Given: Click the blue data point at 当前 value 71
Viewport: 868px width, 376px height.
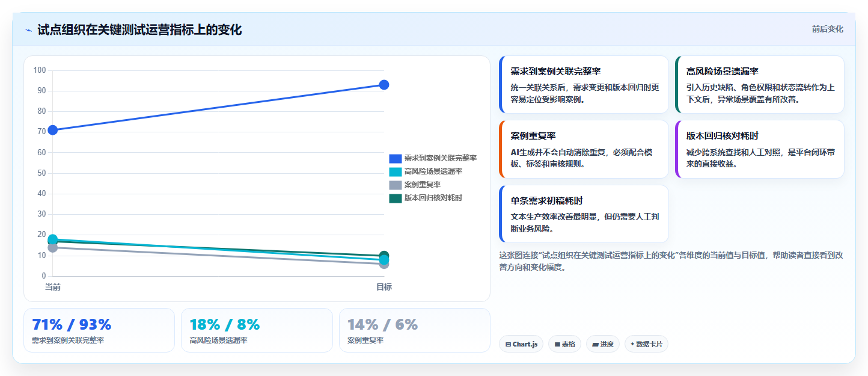Looking at the screenshot, I should [x=53, y=130].
